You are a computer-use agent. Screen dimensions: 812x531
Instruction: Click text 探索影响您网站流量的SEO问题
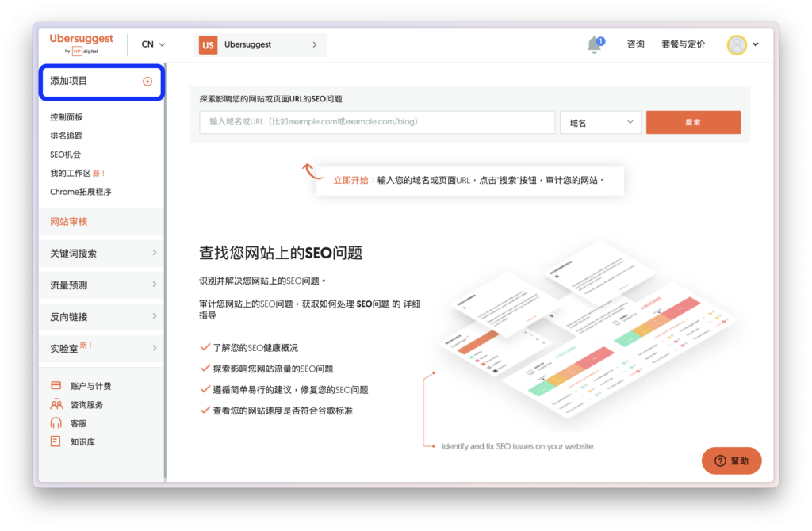coord(273,369)
